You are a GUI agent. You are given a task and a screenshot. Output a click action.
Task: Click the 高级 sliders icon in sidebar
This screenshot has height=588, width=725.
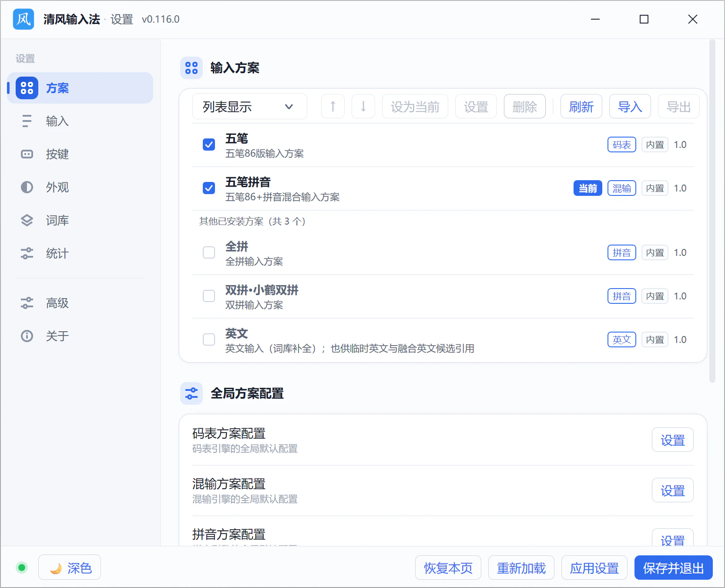point(27,303)
